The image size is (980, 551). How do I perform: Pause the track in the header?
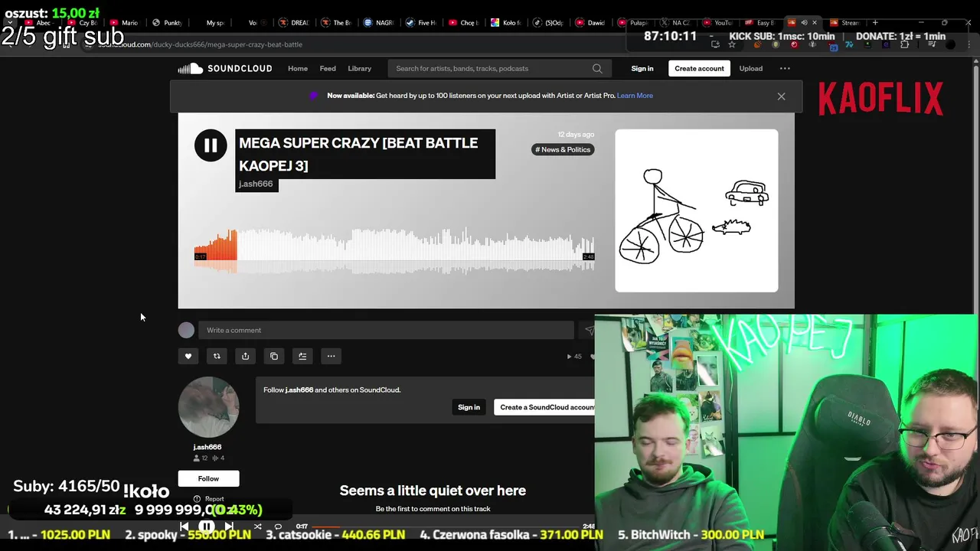[x=211, y=145]
